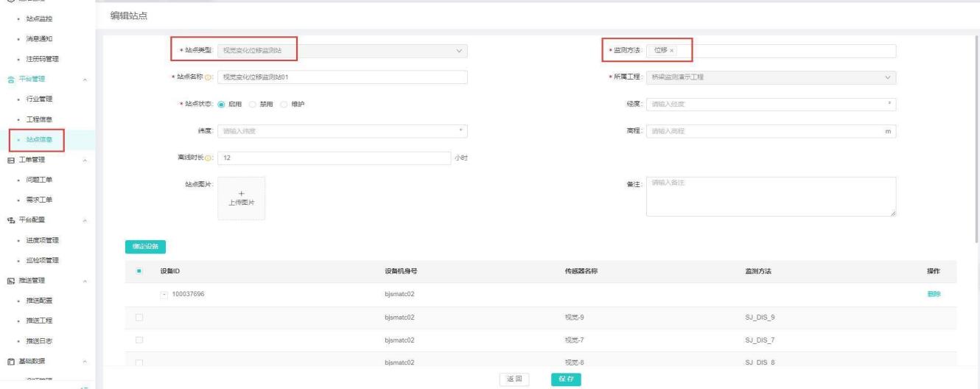The image size is (980, 389).
Task: Go to 工程信息 in the sidebar
Action: (x=39, y=119)
